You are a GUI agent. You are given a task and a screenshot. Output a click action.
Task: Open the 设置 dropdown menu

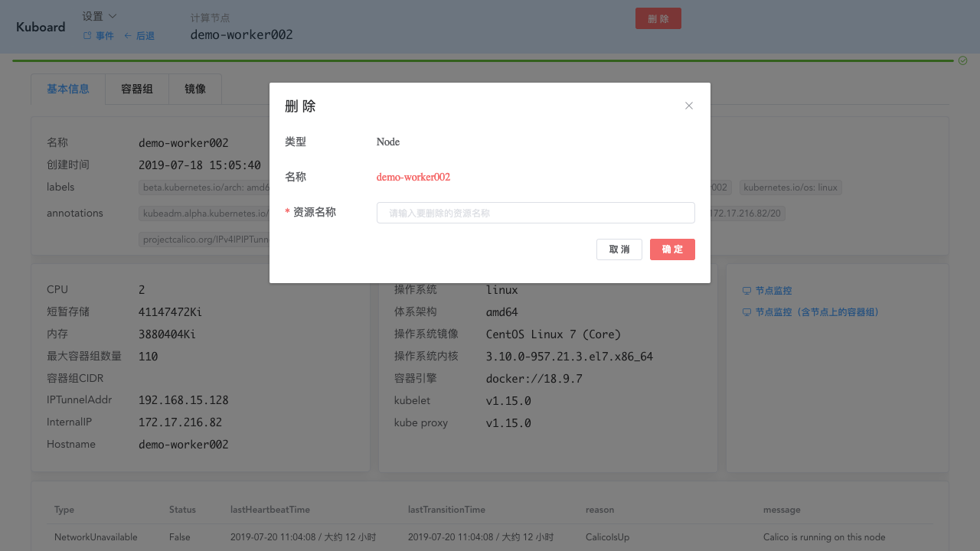pyautogui.click(x=93, y=17)
